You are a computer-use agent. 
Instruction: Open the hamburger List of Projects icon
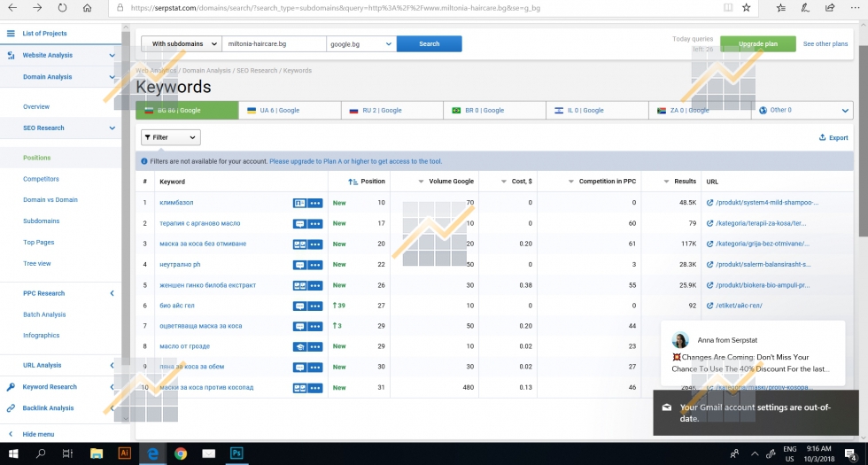tap(11, 34)
